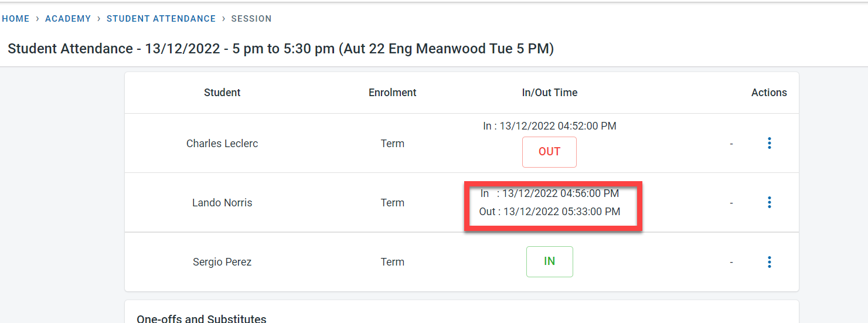Click Lando Norris Out time entry
Image resolution: width=868 pixels, height=323 pixels.
(x=549, y=212)
